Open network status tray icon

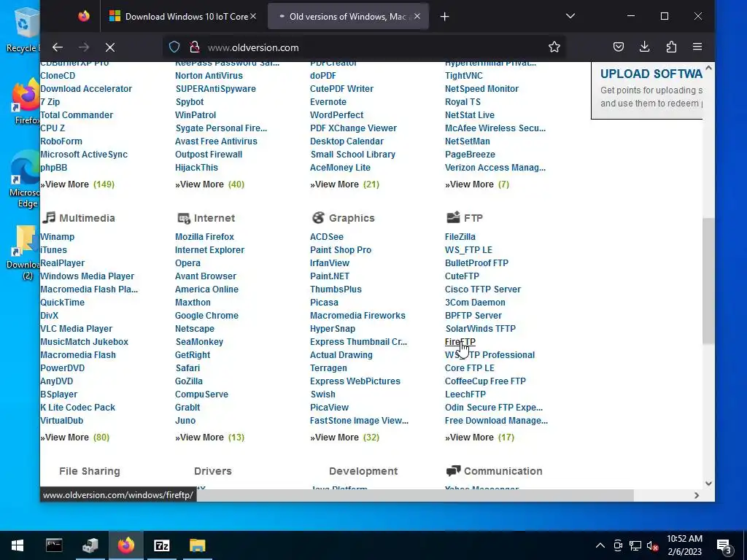(635, 545)
